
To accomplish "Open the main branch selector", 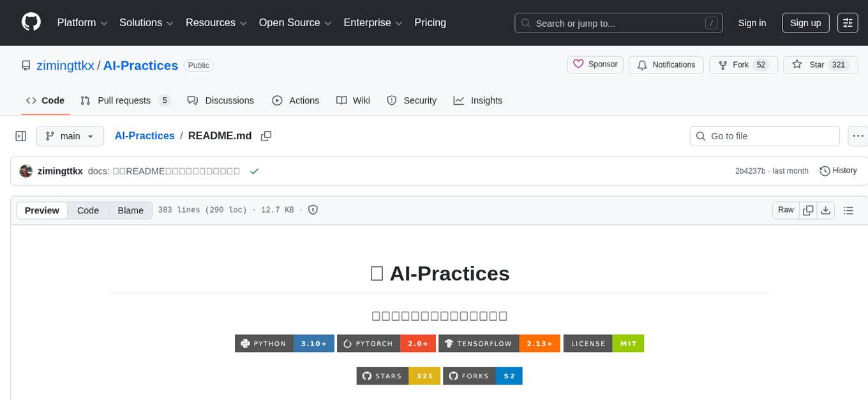I will (70, 135).
